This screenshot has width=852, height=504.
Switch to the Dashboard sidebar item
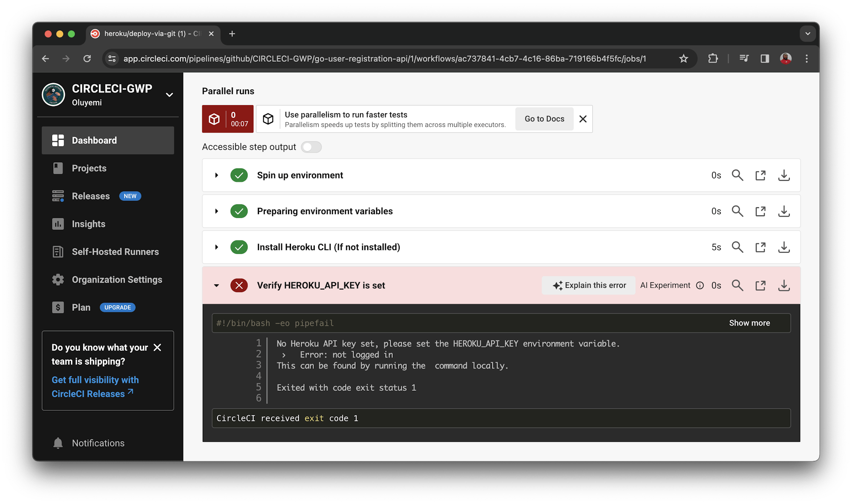(94, 140)
